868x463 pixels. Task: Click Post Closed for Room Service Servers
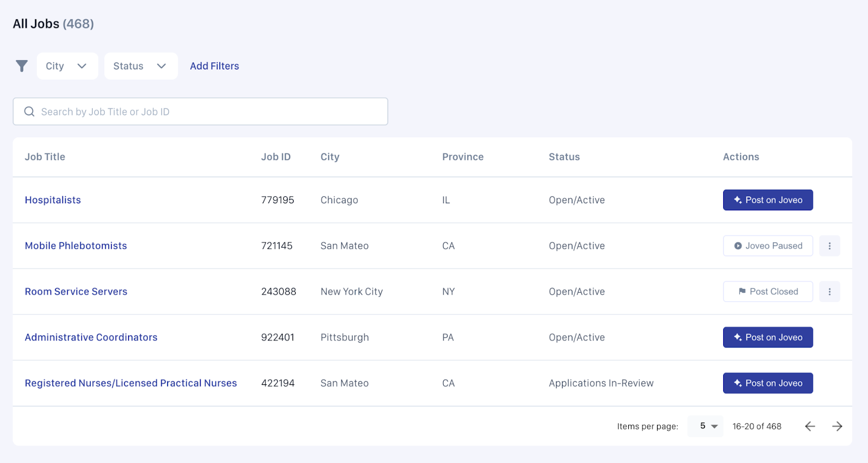(x=768, y=292)
